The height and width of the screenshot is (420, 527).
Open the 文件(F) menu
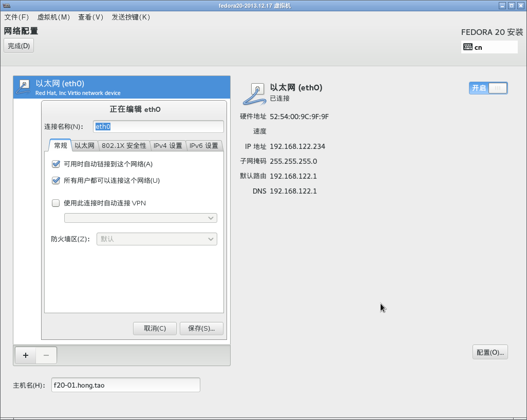coord(16,17)
